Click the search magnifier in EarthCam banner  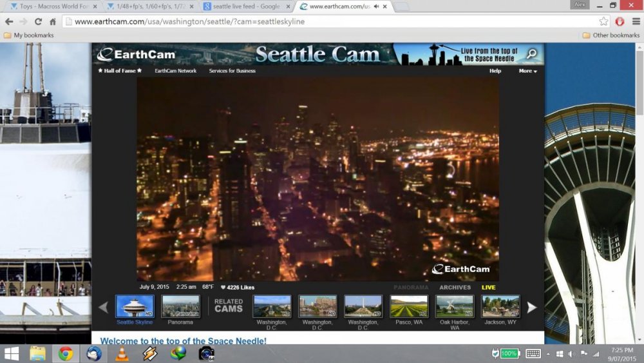tap(531, 54)
